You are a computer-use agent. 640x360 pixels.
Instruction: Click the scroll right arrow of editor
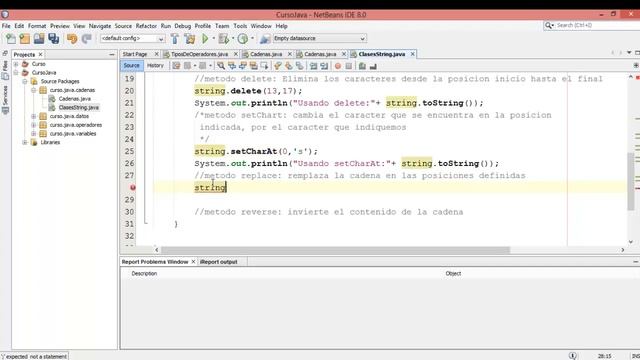coord(622,250)
